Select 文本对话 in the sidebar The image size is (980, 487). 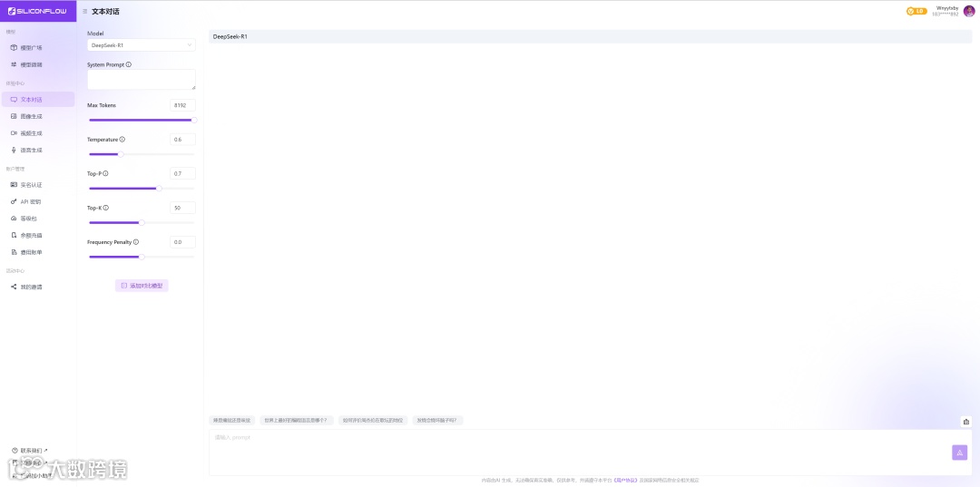[x=38, y=99]
